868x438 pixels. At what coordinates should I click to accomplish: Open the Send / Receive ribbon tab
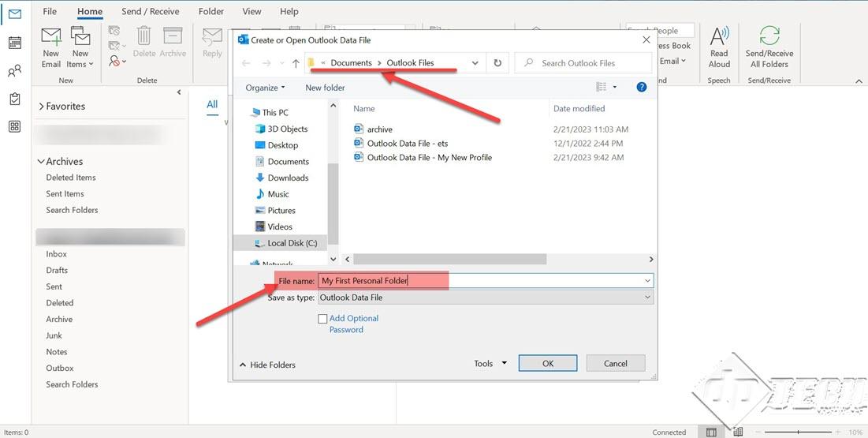(x=151, y=12)
